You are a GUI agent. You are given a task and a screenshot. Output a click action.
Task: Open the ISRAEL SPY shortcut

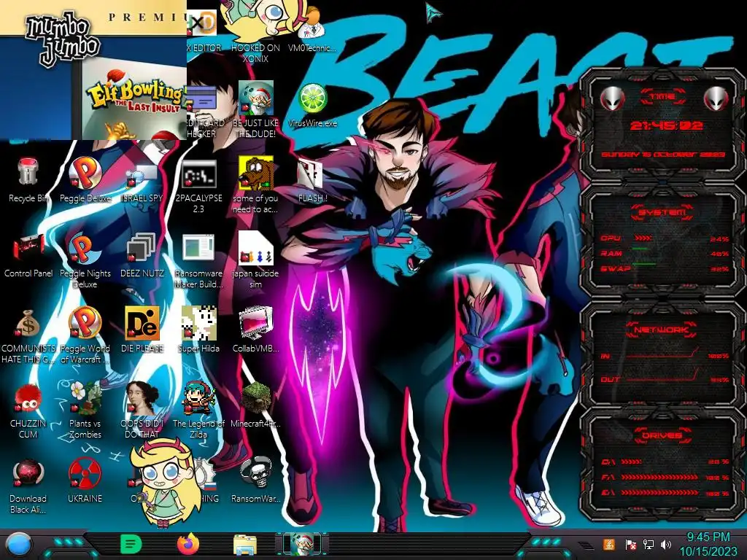coord(142,180)
